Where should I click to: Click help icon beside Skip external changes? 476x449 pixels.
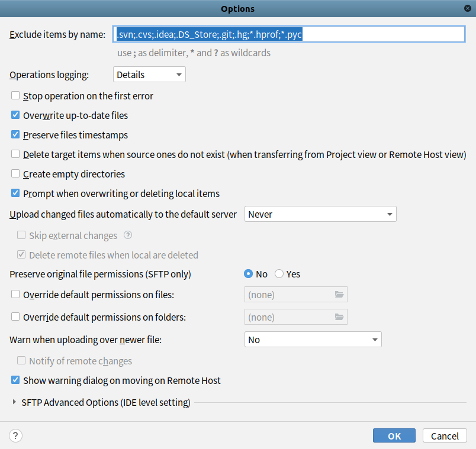[x=127, y=235]
